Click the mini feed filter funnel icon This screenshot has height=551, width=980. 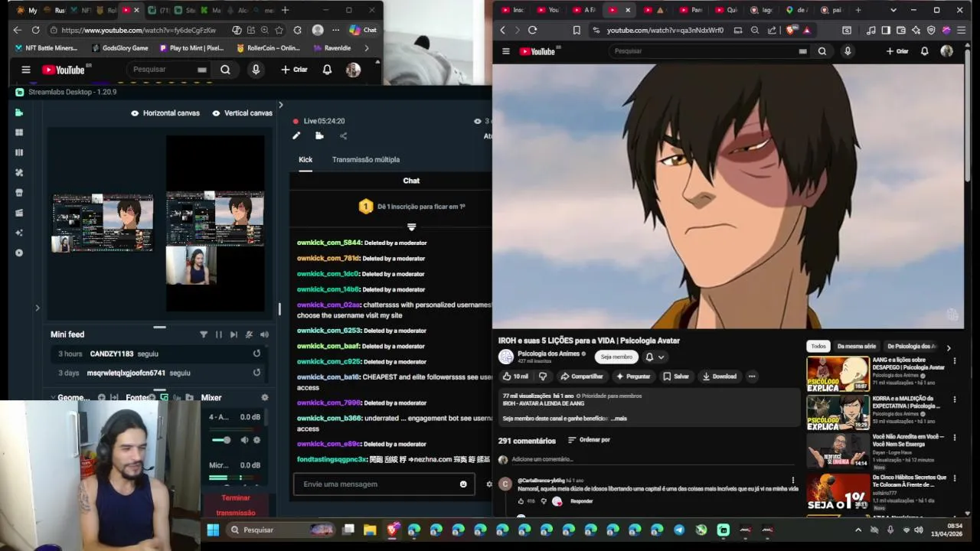pos(204,334)
